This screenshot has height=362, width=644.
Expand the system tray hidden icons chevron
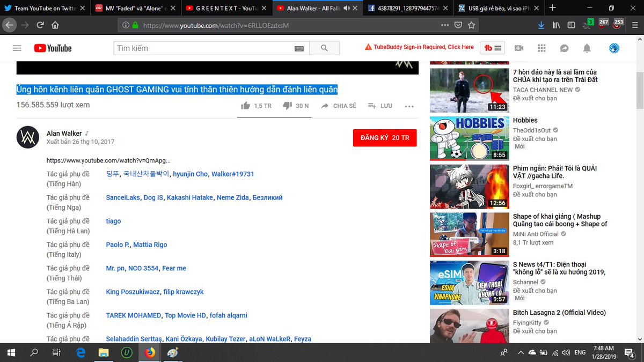521,353
